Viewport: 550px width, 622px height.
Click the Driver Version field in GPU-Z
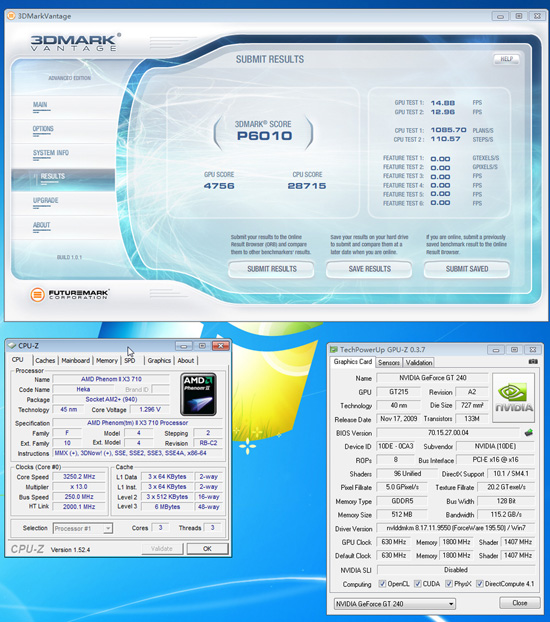(x=456, y=528)
